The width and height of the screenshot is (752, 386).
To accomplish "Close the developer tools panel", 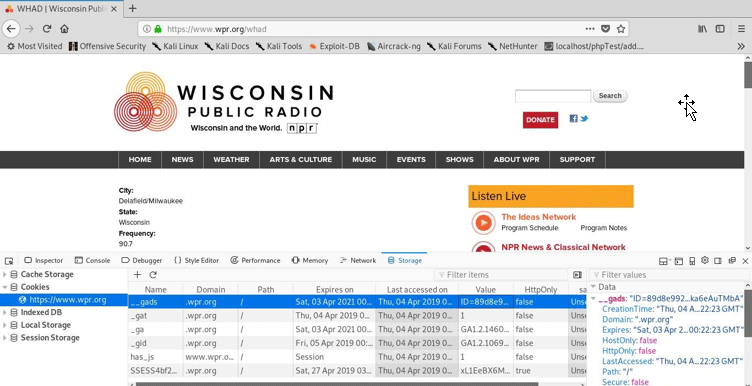I will (745, 261).
